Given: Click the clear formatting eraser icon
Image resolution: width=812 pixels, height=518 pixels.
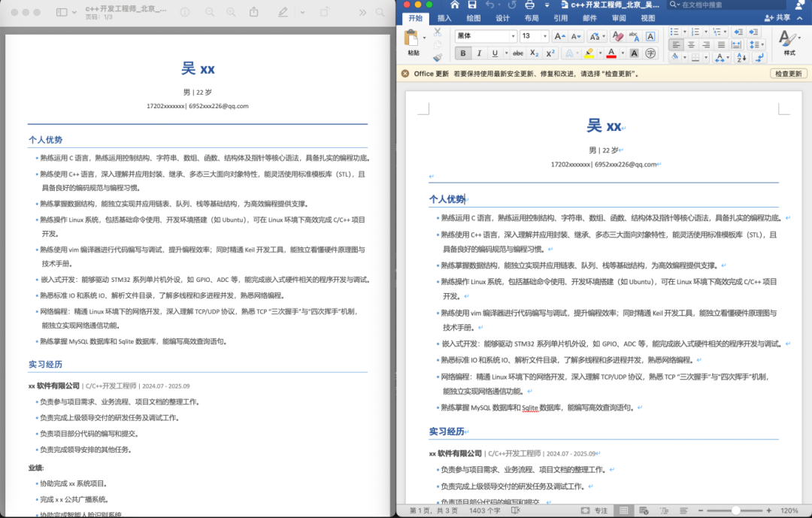Looking at the screenshot, I should [617, 36].
